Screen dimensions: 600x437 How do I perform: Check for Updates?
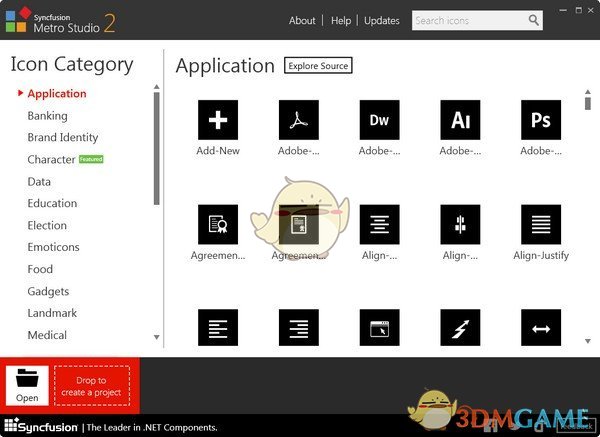382,20
